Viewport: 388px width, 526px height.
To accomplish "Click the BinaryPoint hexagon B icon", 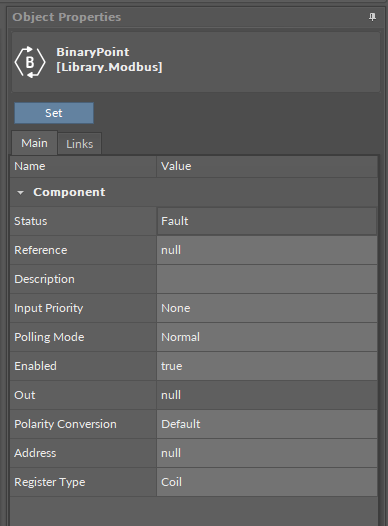I will [30, 62].
